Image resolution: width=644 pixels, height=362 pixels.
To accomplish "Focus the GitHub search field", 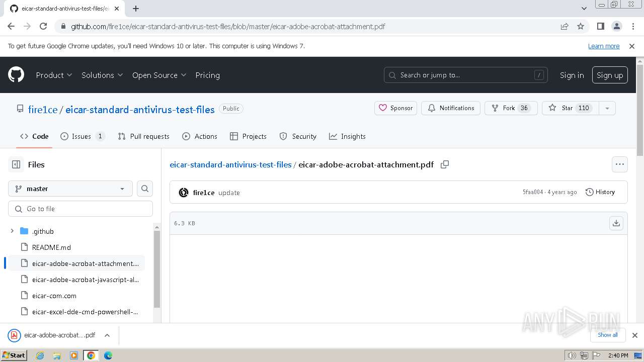I will 465,75.
